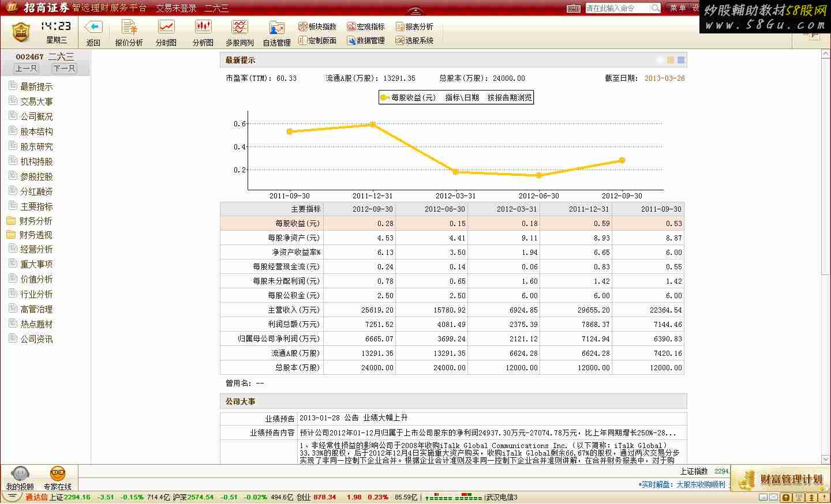Select 主要指标 in the sidebar
831x504 pixels.
point(36,206)
